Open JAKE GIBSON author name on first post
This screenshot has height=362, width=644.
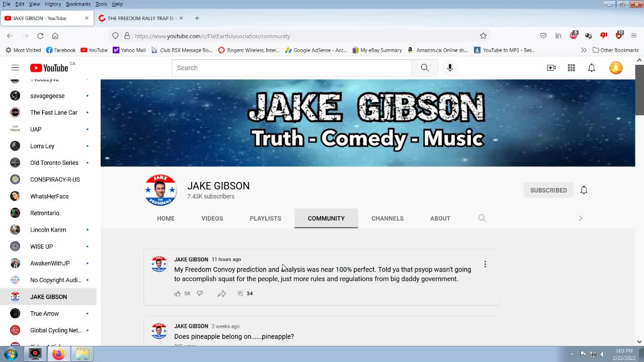[191, 259]
